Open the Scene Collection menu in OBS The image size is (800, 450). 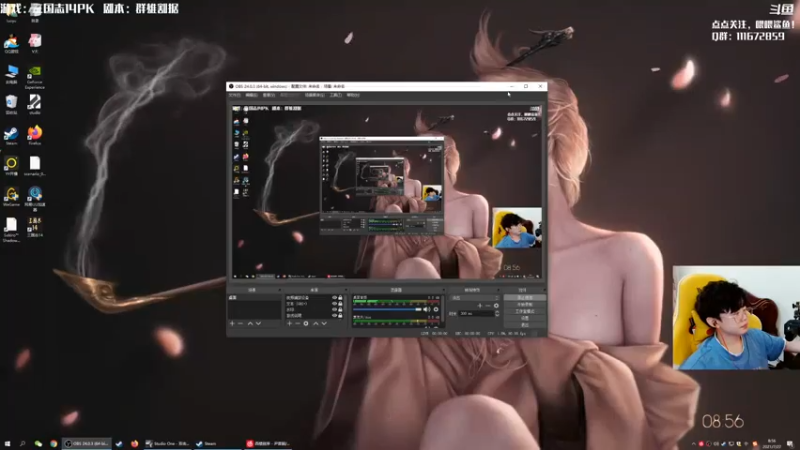314,95
